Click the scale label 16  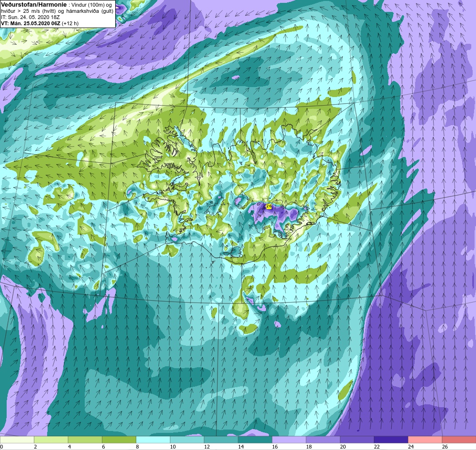click(x=275, y=447)
